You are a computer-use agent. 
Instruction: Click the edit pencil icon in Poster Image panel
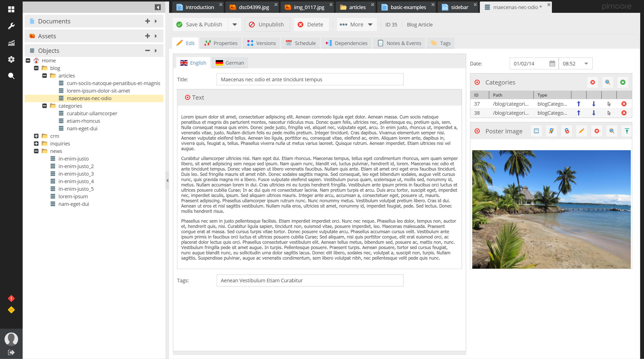point(581,130)
